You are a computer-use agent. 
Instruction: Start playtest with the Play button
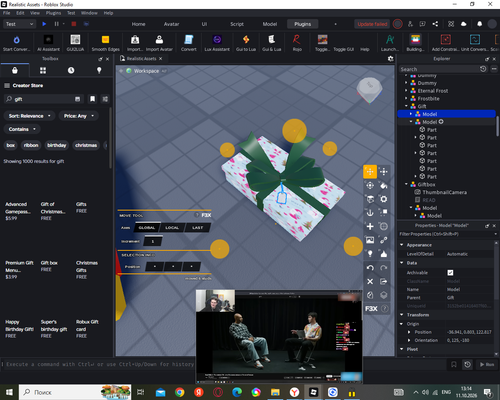click(x=44, y=24)
